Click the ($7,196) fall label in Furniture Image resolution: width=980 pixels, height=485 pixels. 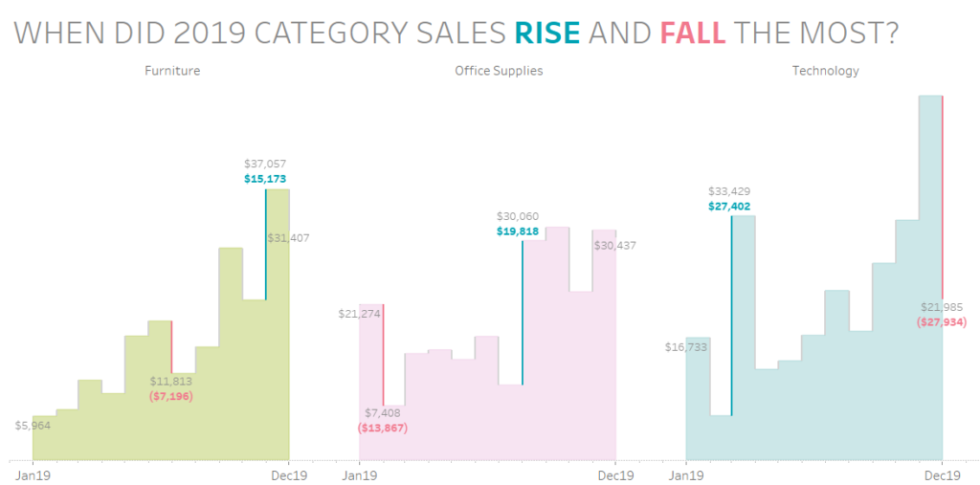(171, 395)
